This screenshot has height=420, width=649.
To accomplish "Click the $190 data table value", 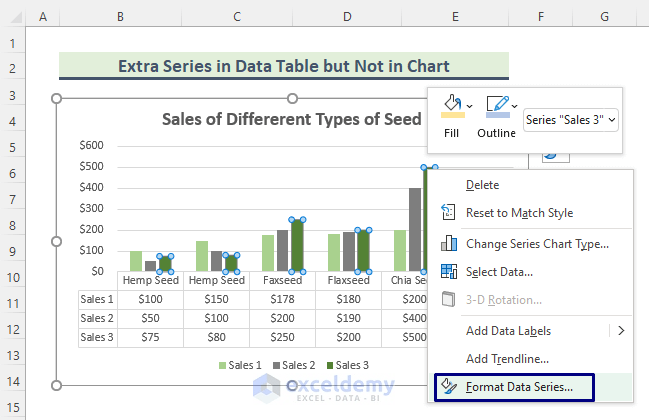I will coord(349,318).
